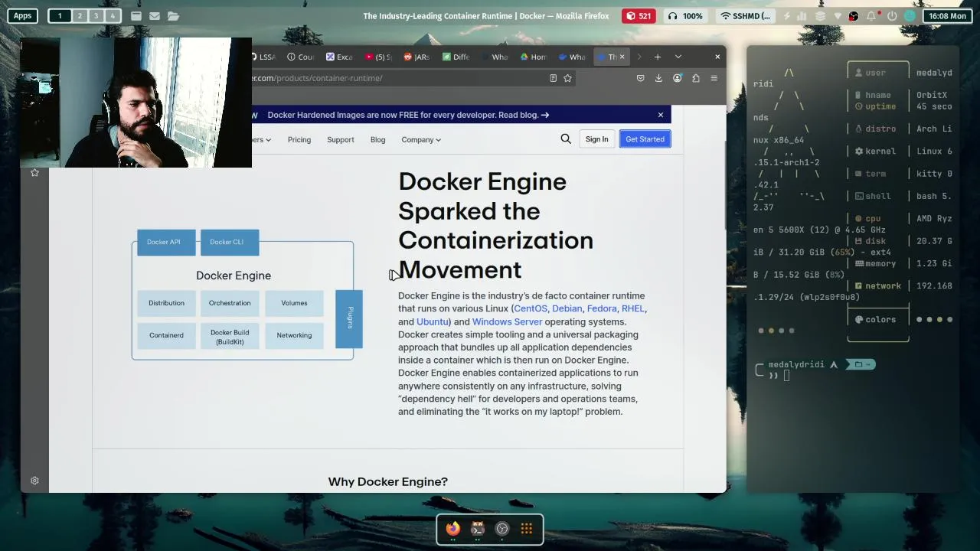Screen dimensions: 980x551
Task: Open the SSHMD Wi-Fi network indicator
Action: click(746, 15)
